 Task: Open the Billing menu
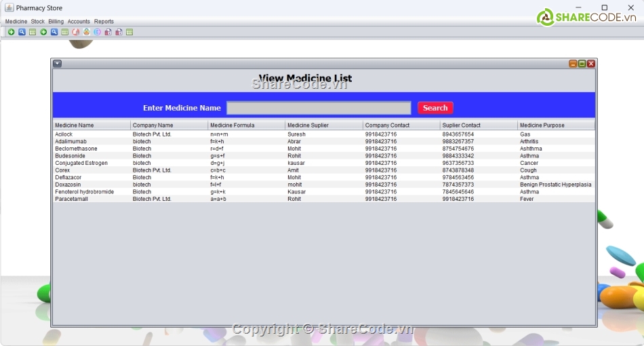[56, 22]
